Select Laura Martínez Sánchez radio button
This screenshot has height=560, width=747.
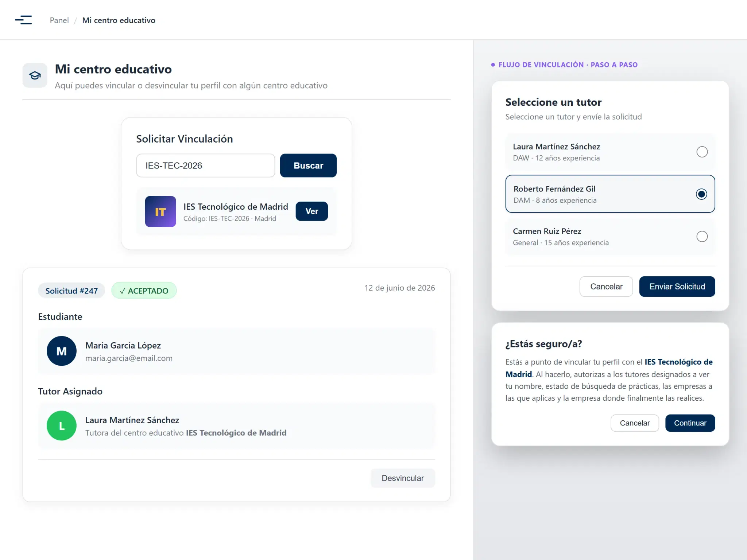(x=702, y=152)
